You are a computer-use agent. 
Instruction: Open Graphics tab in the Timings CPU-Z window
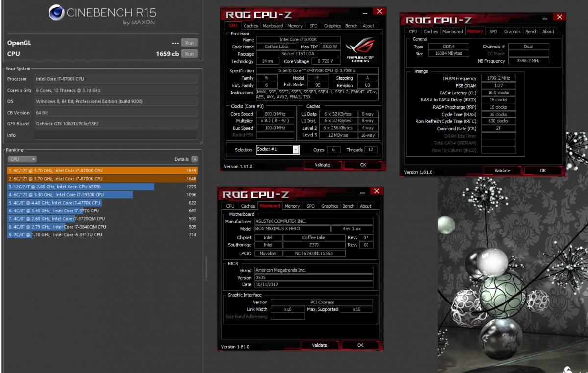pyautogui.click(x=513, y=31)
